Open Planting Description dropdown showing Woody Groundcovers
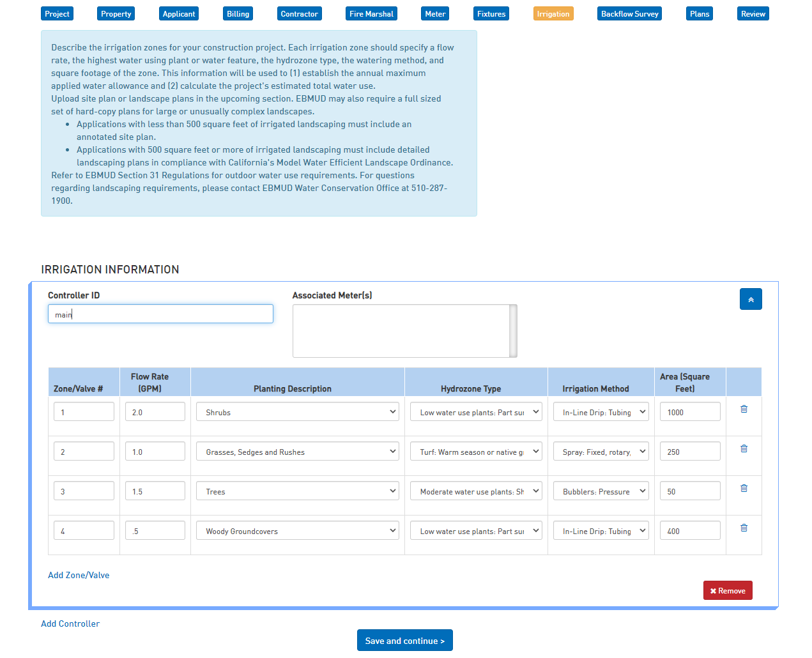The image size is (812, 658). tap(297, 531)
